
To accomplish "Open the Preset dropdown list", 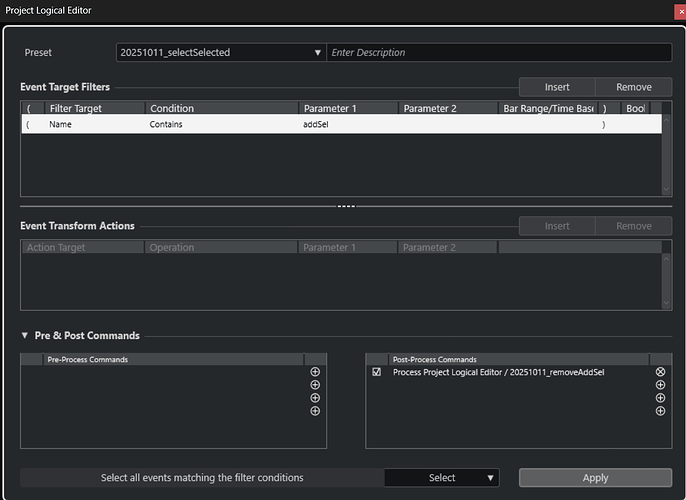I will 318,53.
